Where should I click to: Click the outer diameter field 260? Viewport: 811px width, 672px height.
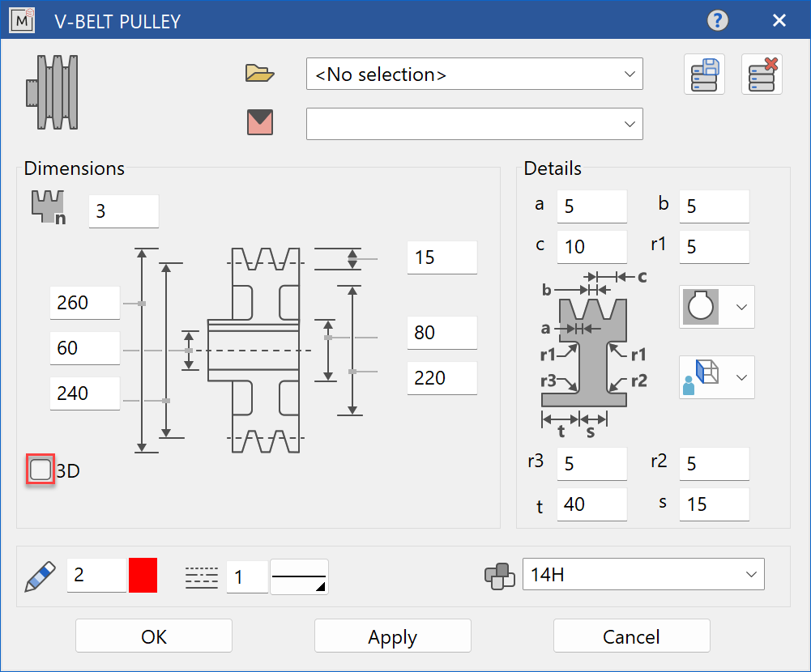[x=85, y=303]
